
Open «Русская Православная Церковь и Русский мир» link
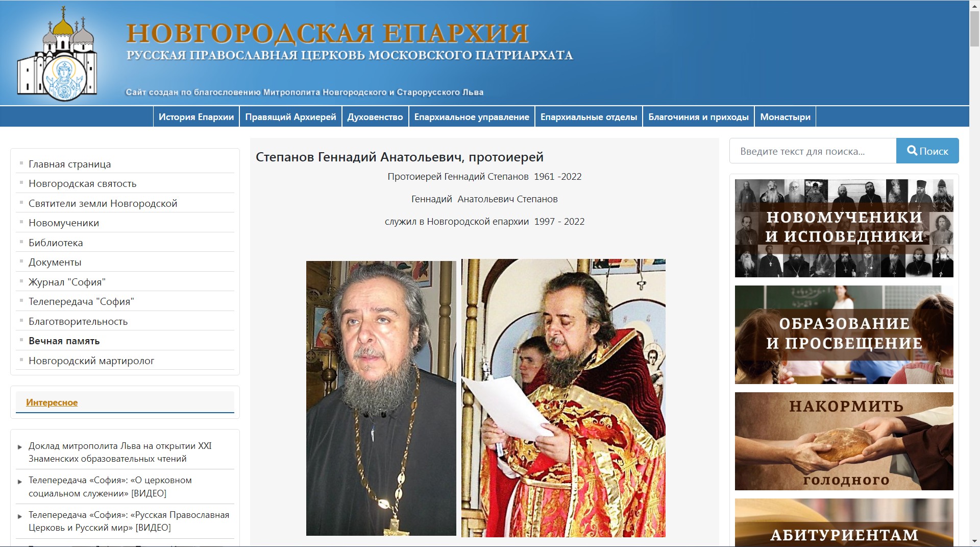(129, 521)
